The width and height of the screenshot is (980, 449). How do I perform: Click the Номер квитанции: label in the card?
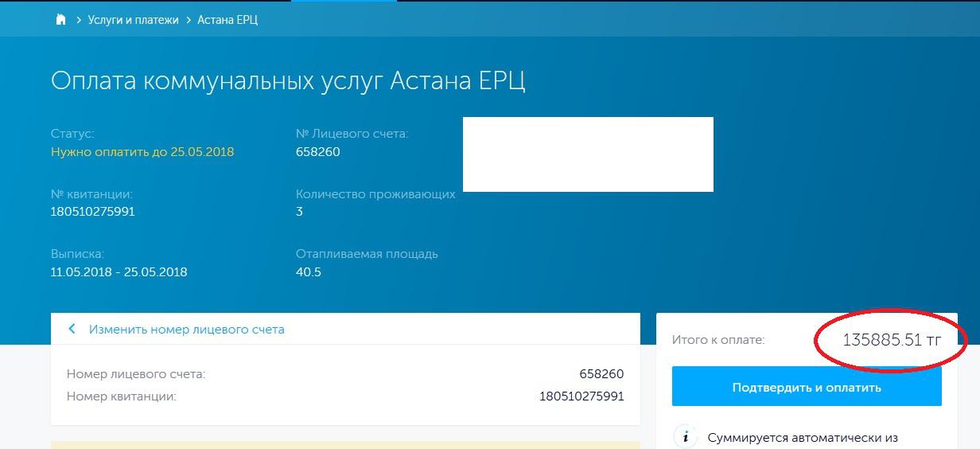point(122,396)
